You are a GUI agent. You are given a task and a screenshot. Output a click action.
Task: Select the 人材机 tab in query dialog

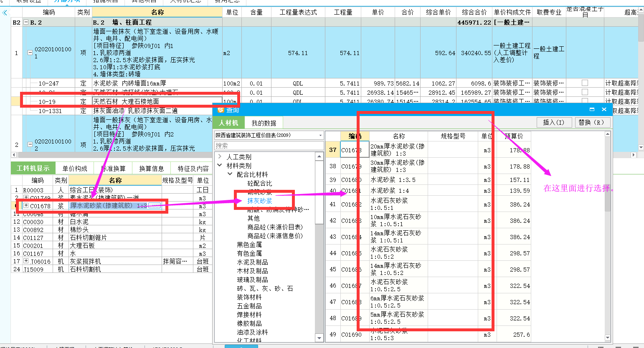228,123
